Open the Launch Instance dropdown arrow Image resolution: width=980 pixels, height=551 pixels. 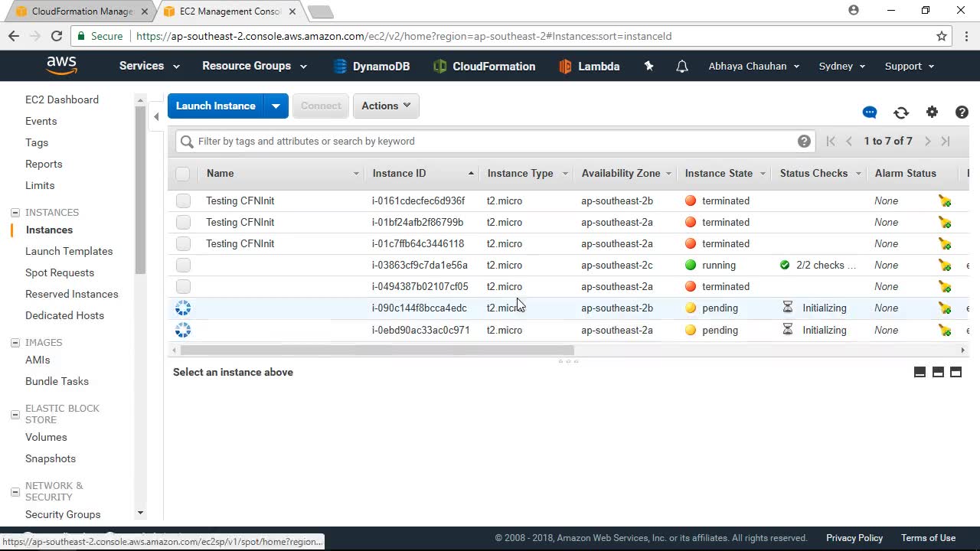point(276,106)
